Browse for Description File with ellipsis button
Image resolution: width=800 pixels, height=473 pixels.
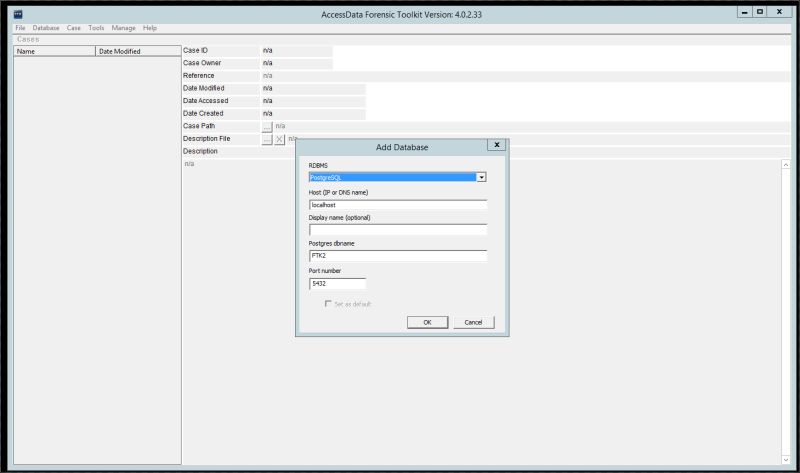coord(267,139)
